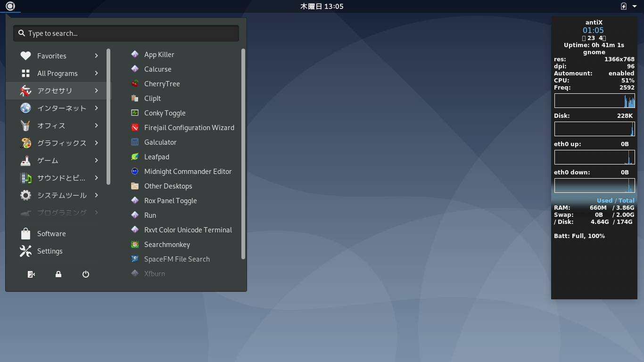Screen dimensions: 644x362
Task: Launch Galculator text label
Action: tap(160, 142)
